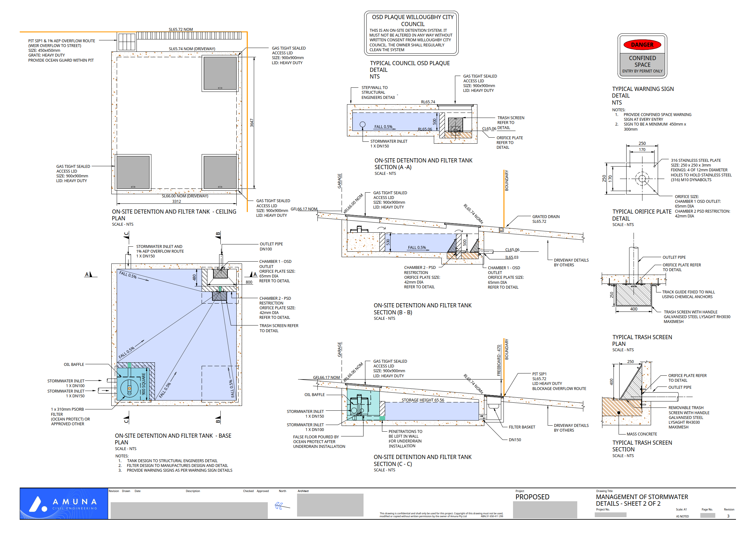The height and width of the screenshot is (534, 756).
Task: Click 'PIT SIP1 & 1% AEP OVERFLOW ROUTE' label
Action: point(62,41)
